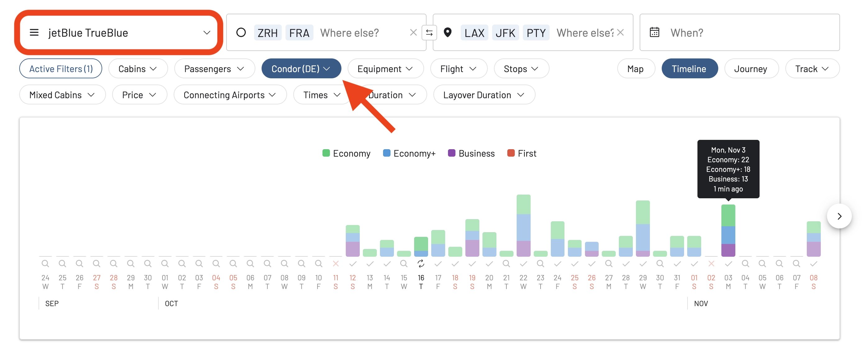Click the search icon for Sep 27
The image size is (868, 363).
(x=96, y=264)
